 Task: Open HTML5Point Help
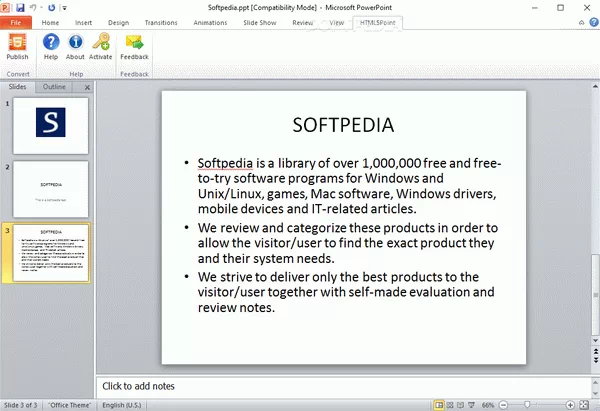(x=51, y=46)
